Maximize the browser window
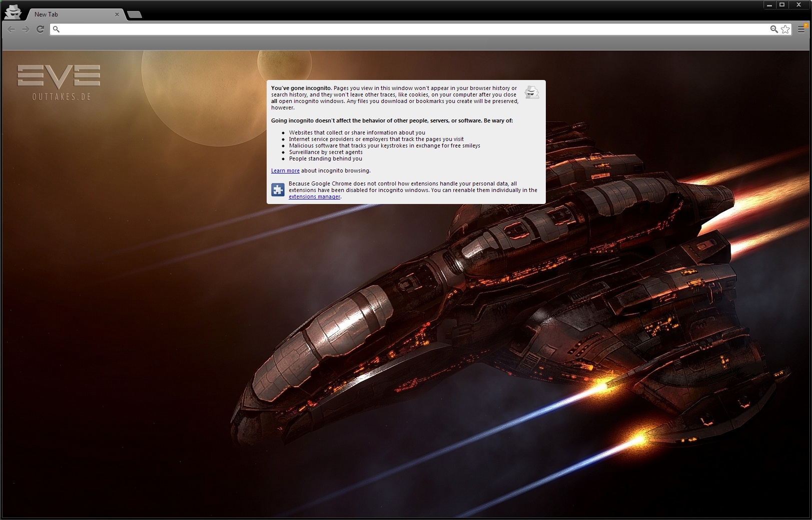This screenshot has height=520, width=812. click(x=782, y=5)
